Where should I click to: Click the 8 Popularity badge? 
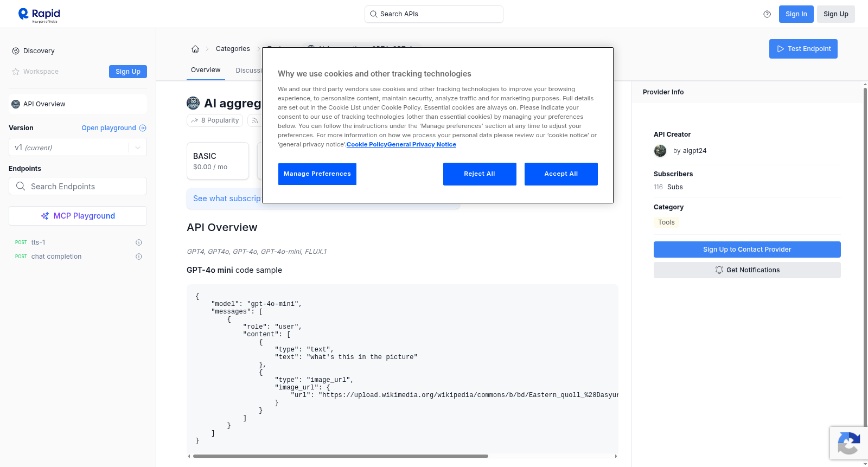[x=215, y=120]
